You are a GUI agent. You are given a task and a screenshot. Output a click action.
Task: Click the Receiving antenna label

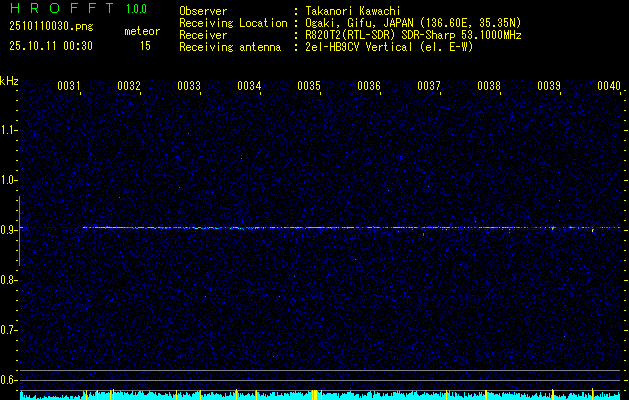tap(230, 47)
